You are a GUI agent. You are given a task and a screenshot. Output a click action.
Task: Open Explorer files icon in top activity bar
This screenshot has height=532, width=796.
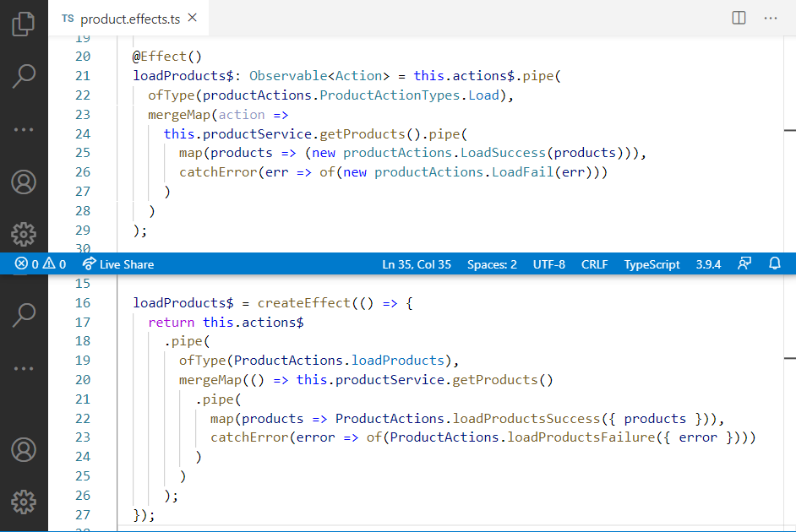(x=24, y=24)
